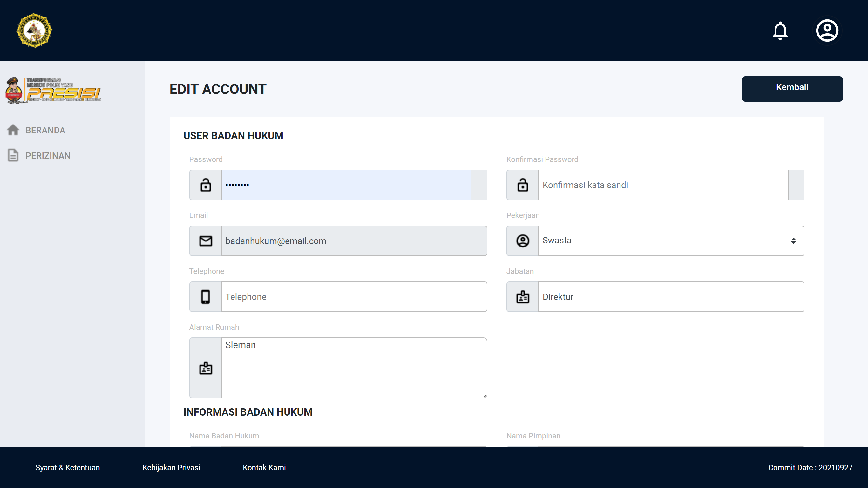The width and height of the screenshot is (868, 488).
Task: Open the Kebijakan Privasi footer link
Action: (x=171, y=467)
